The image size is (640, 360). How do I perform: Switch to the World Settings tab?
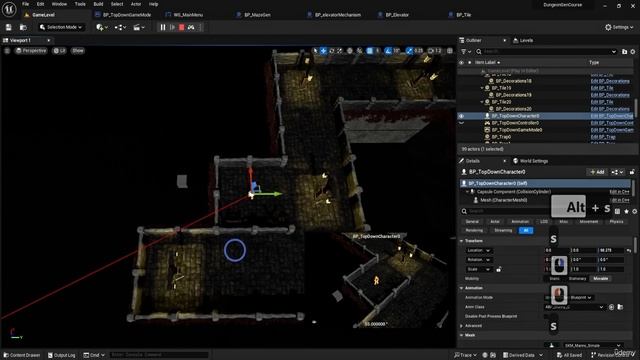click(x=530, y=161)
